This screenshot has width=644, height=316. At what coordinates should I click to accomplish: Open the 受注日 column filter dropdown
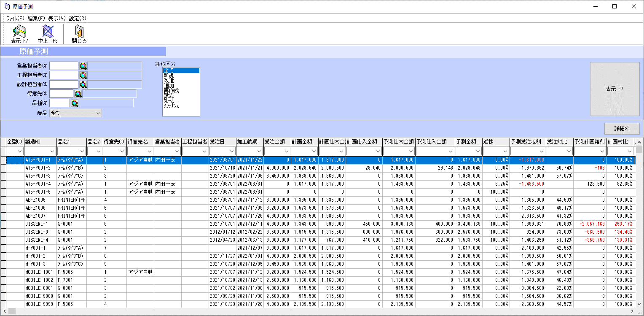(x=231, y=151)
